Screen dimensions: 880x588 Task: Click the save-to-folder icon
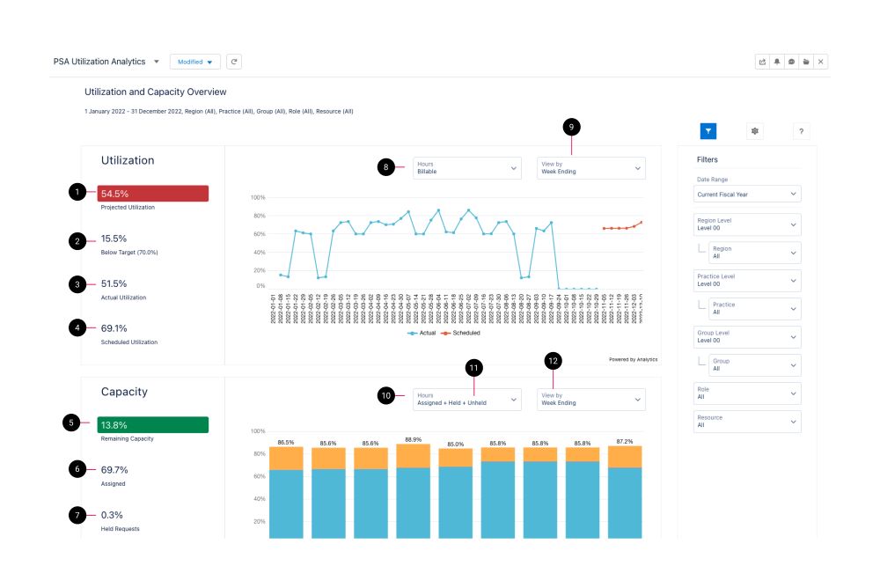click(805, 62)
